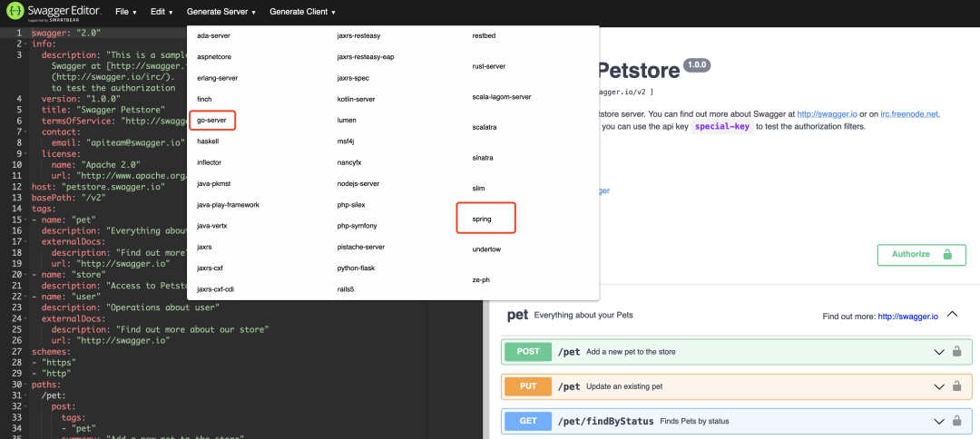Click the Authorize button
The width and height of the screenshot is (980, 439).
point(921,255)
